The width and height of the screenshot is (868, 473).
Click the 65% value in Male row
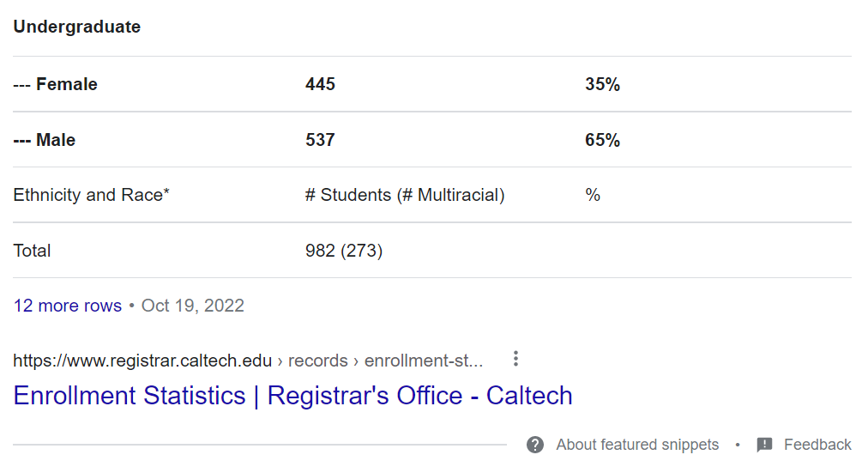point(602,140)
